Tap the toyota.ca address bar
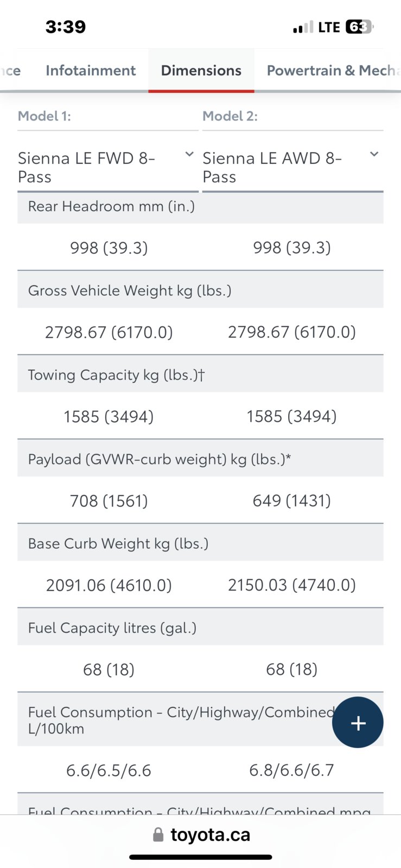This screenshot has width=401, height=868. [x=201, y=834]
